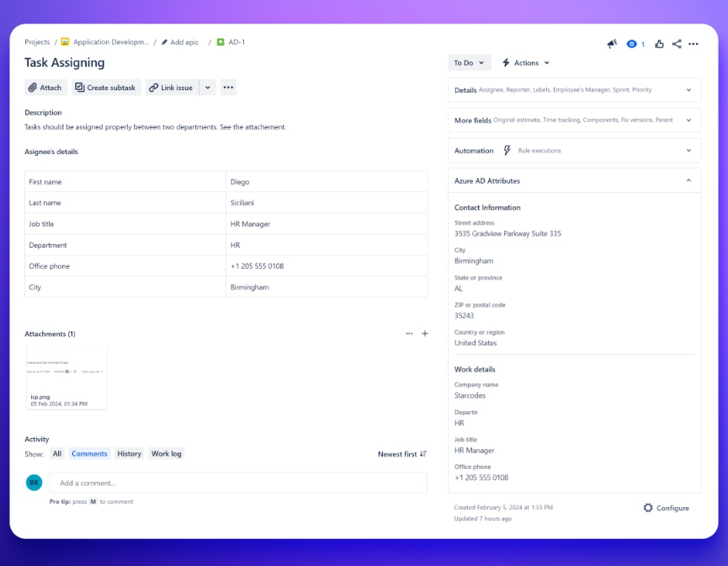Toggle watching with the eye icon
This screenshot has height=566, width=728.
(633, 43)
